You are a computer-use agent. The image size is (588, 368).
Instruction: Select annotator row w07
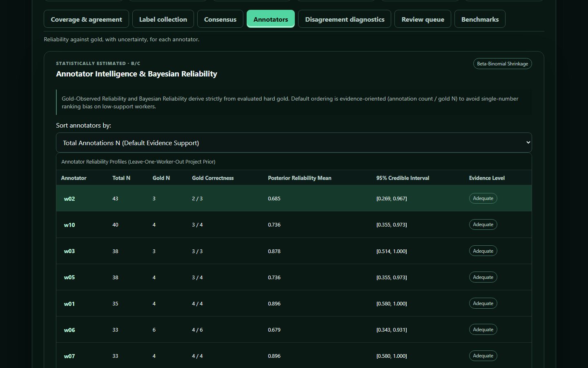click(294, 356)
